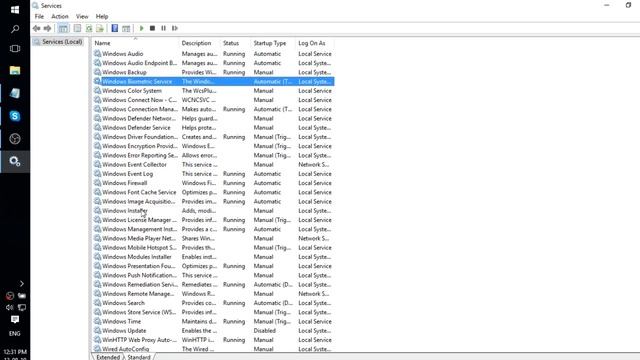Open the Windows Start button
Screen dimensions: 640x360
click(x=15, y=9)
